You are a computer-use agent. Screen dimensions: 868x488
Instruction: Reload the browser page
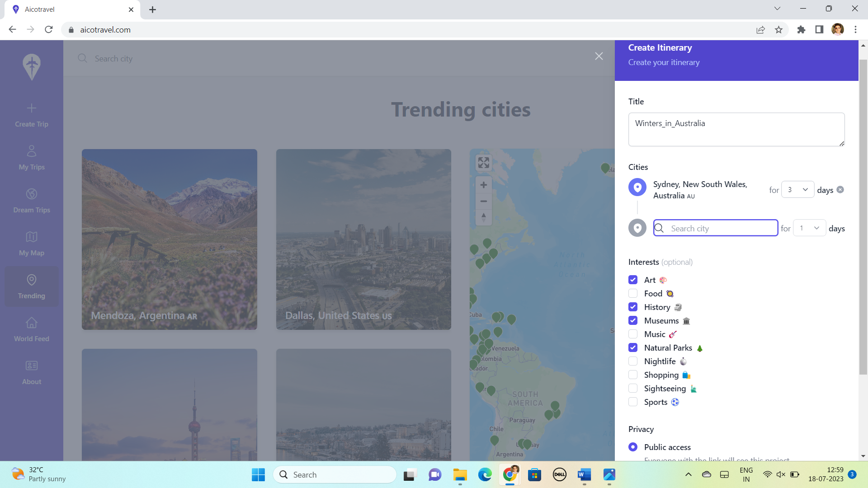49,29
